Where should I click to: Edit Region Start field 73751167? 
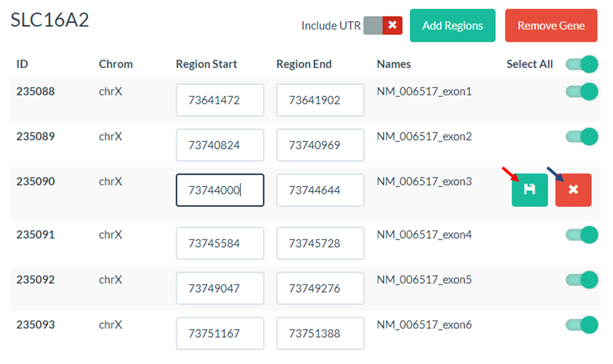[220, 333]
